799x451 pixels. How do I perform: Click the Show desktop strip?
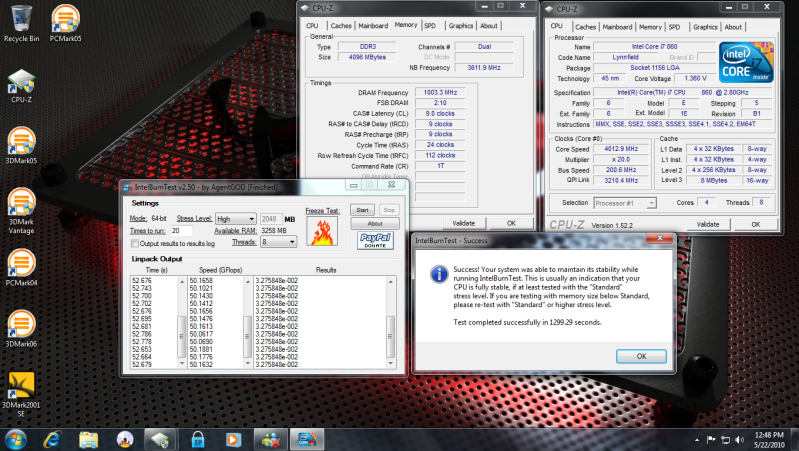point(795,439)
